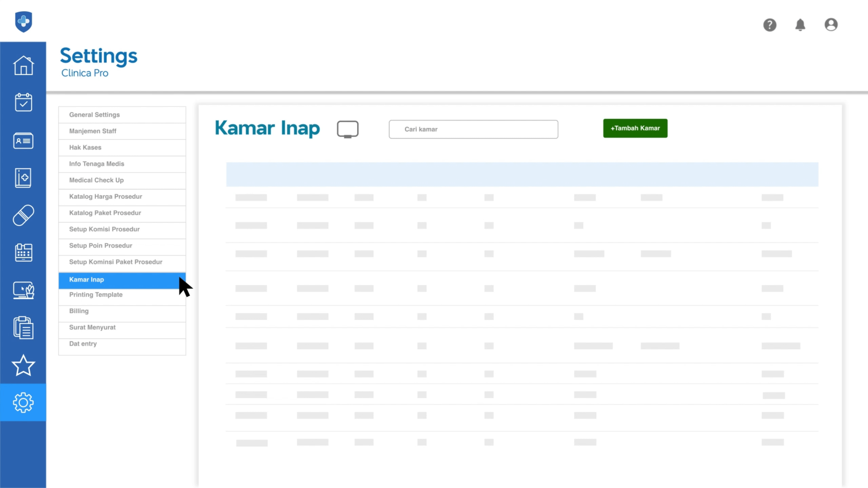The height and width of the screenshot is (488, 868).
Task: Click the bandage sidebar icon
Action: (23, 215)
